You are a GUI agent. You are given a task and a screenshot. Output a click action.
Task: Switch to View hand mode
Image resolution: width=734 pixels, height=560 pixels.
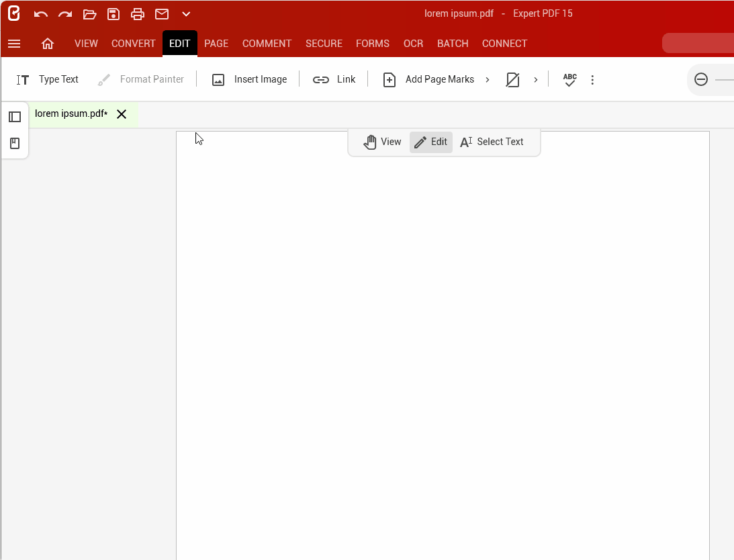pos(382,142)
